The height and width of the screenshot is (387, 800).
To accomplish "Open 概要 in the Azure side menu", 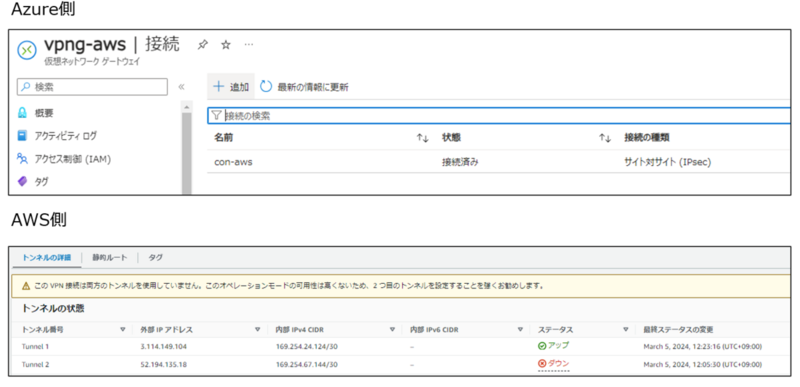I will click(x=44, y=113).
